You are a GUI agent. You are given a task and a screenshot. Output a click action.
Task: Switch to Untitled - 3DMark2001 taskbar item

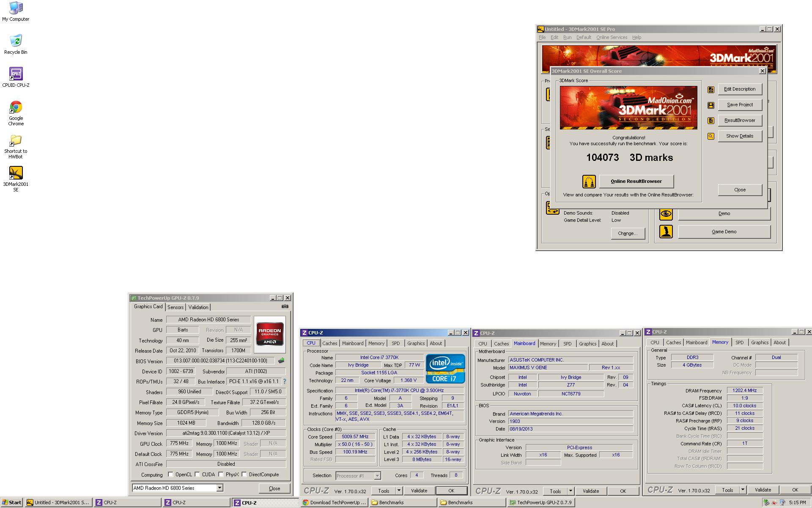(58, 502)
